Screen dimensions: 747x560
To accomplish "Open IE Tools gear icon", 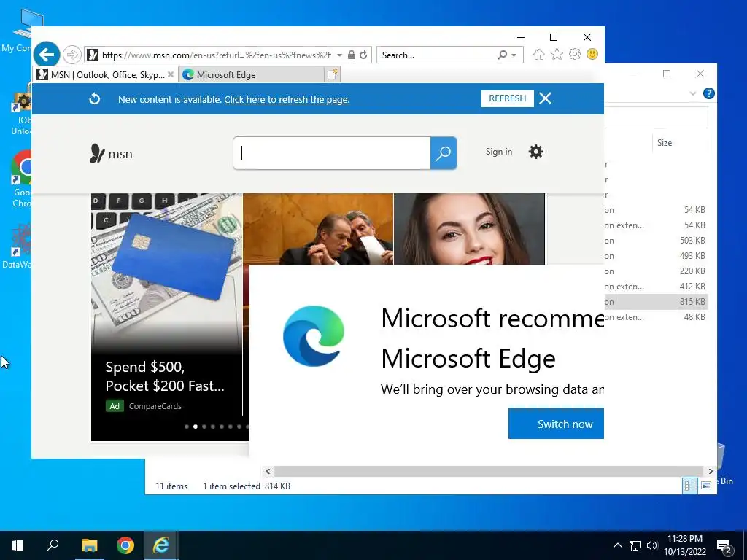I will coord(575,54).
